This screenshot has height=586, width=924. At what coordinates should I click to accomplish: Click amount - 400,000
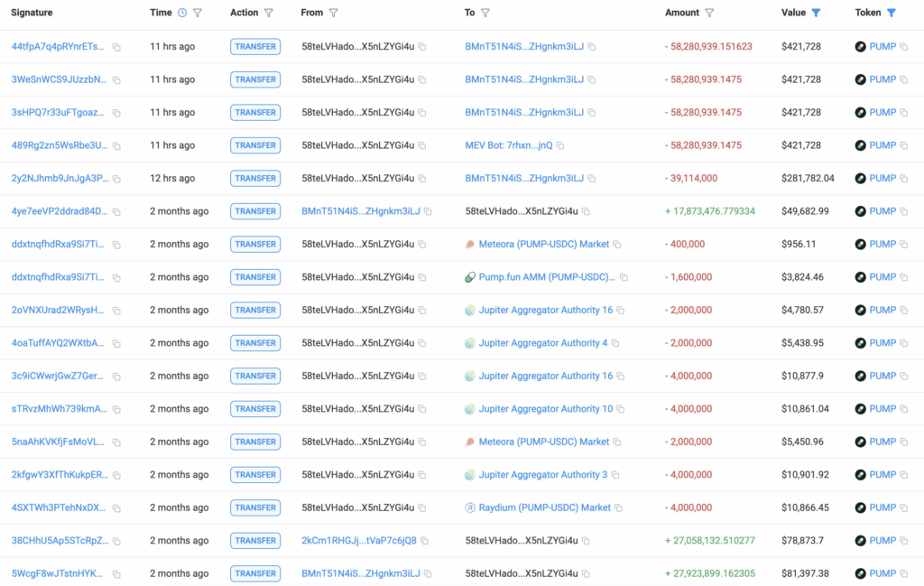click(685, 244)
